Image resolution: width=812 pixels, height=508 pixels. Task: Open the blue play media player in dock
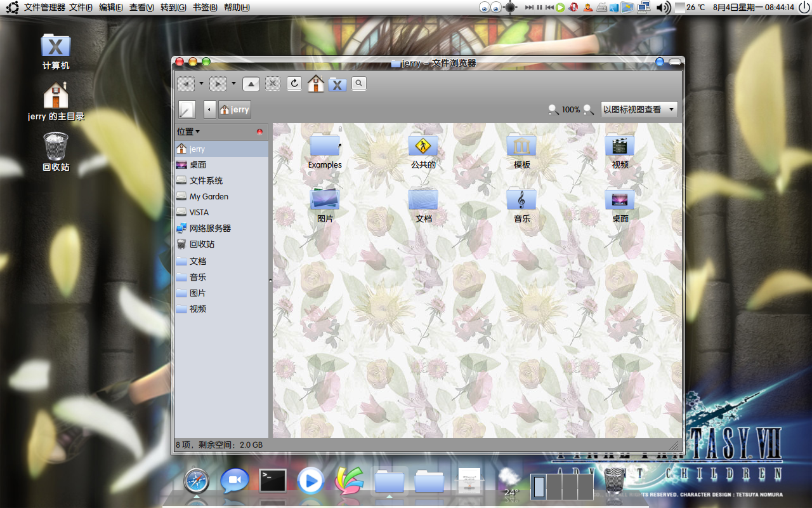pos(310,481)
